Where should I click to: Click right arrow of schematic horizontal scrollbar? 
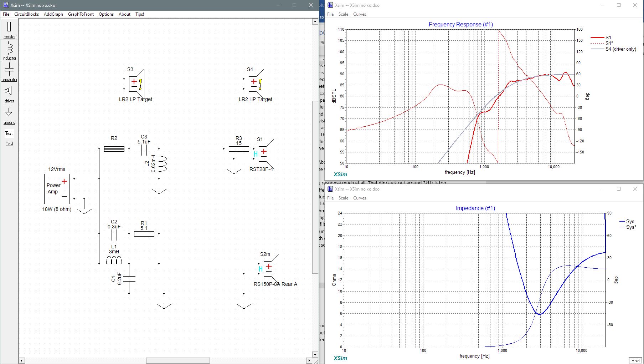coord(309,361)
